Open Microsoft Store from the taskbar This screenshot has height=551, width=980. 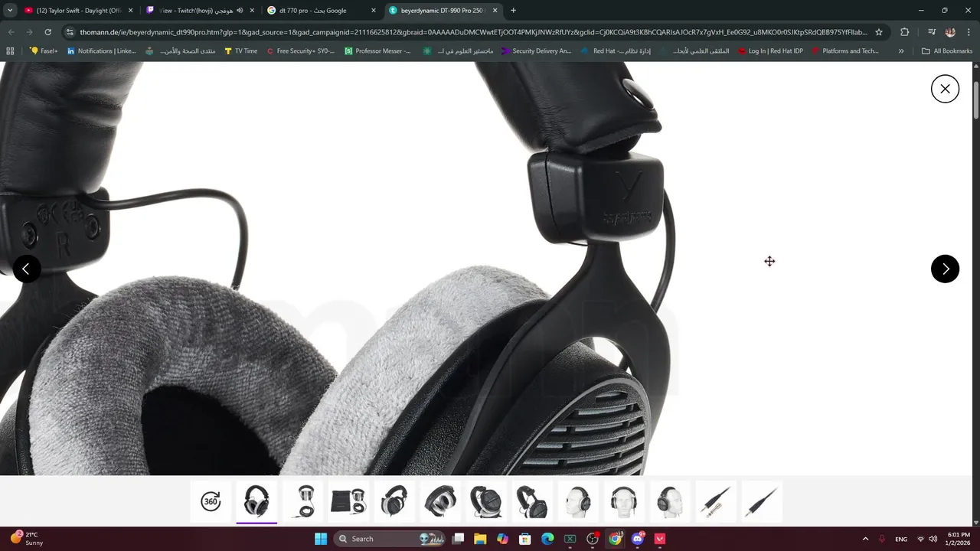click(524, 539)
